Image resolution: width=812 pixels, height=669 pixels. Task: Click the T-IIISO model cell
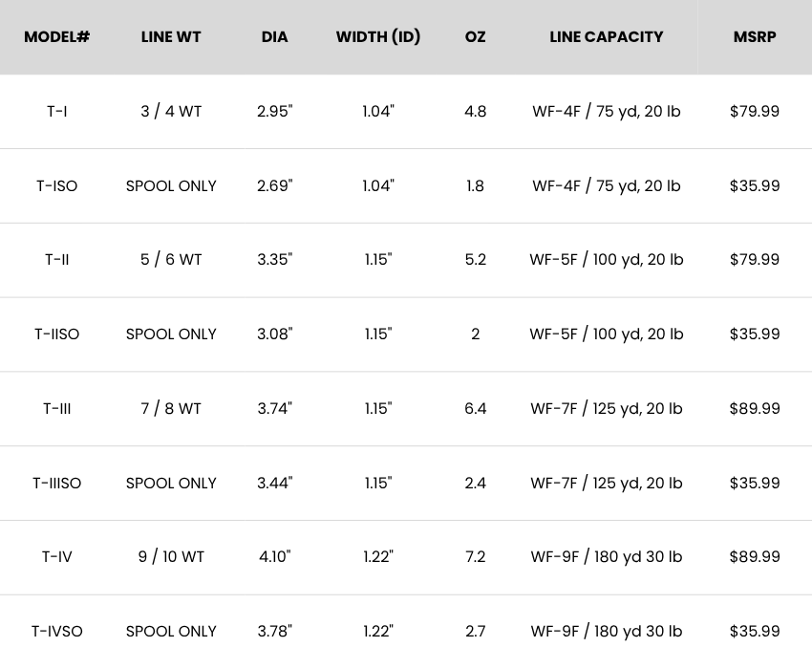pos(57,483)
